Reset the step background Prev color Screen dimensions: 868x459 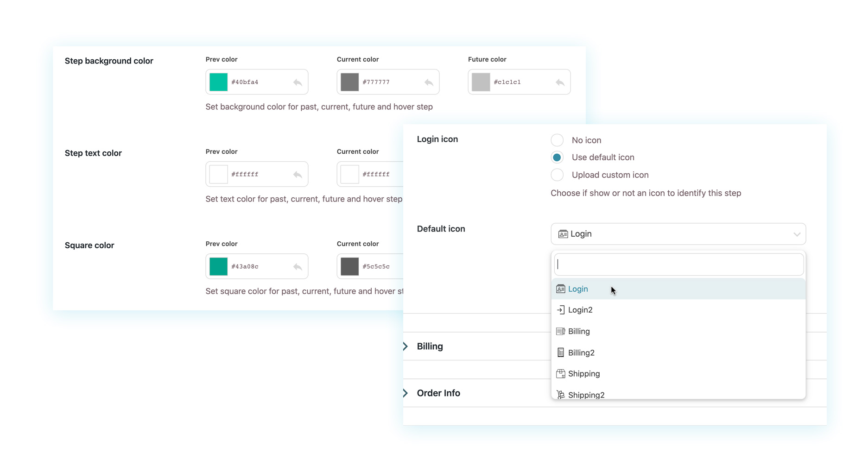pyautogui.click(x=298, y=82)
